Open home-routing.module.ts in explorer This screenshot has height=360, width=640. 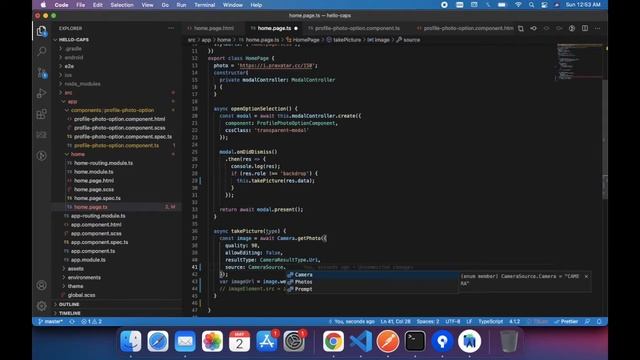[103, 163]
